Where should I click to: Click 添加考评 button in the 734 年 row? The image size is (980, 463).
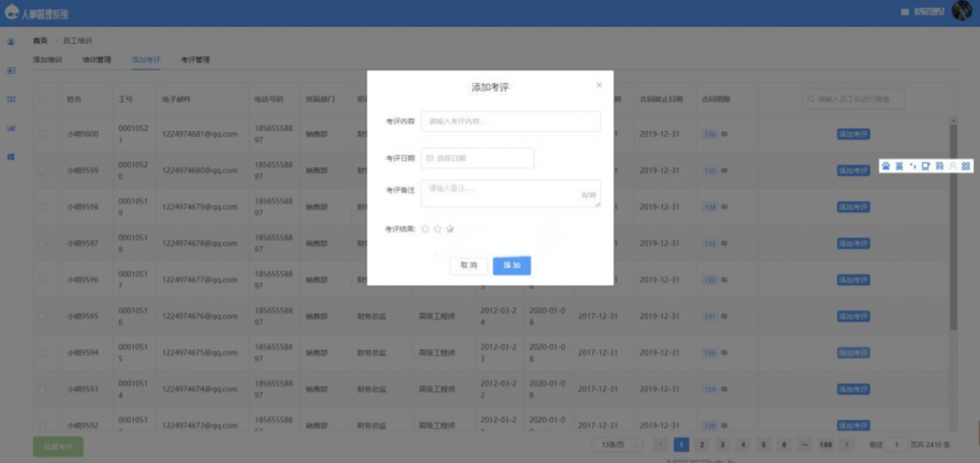coord(853,207)
